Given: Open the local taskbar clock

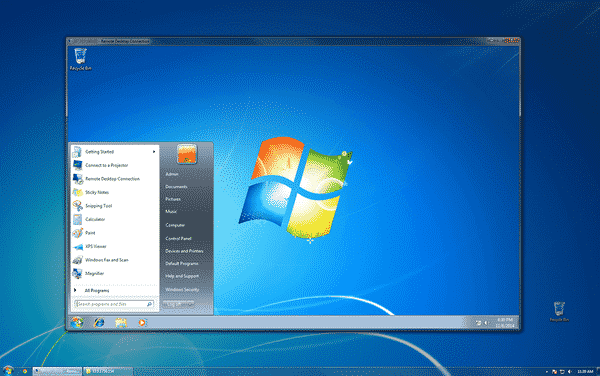Looking at the screenshot, I should click(585, 371).
